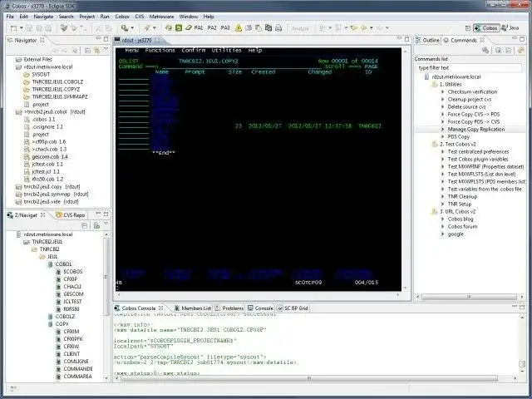
Task: Expand the google entry
Action: pos(442,234)
